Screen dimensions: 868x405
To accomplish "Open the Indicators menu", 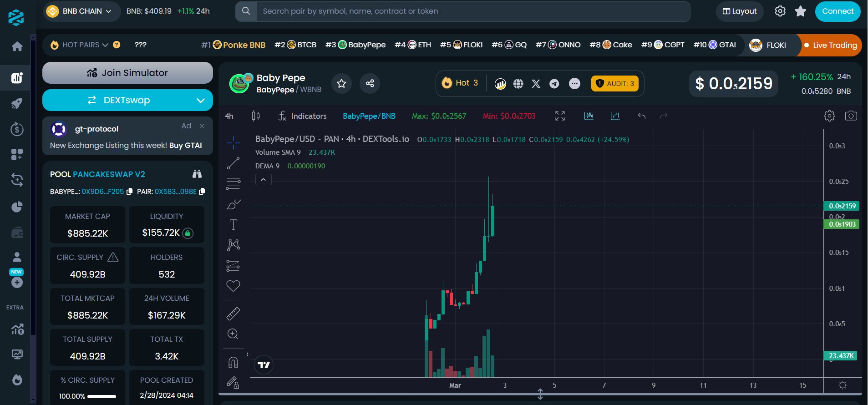I will point(302,116).
